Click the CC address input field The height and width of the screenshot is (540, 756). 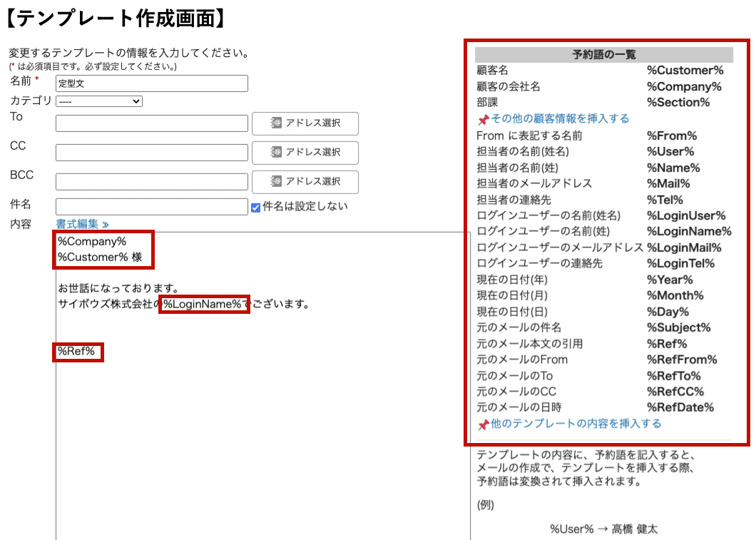pyautogui.click(x=152, y=153)
